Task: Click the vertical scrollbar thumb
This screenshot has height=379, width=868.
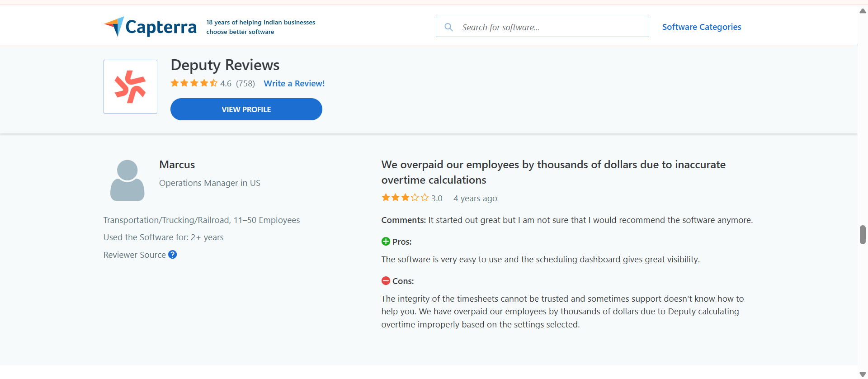Action: pyautogui.click(x=863, y=235)
